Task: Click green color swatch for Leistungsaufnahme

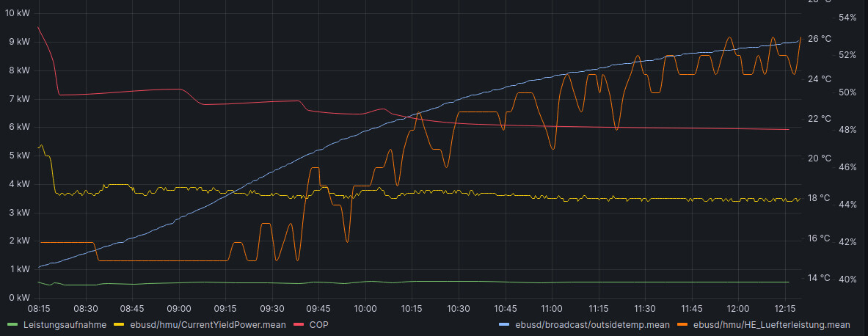Action: point(12,324)
